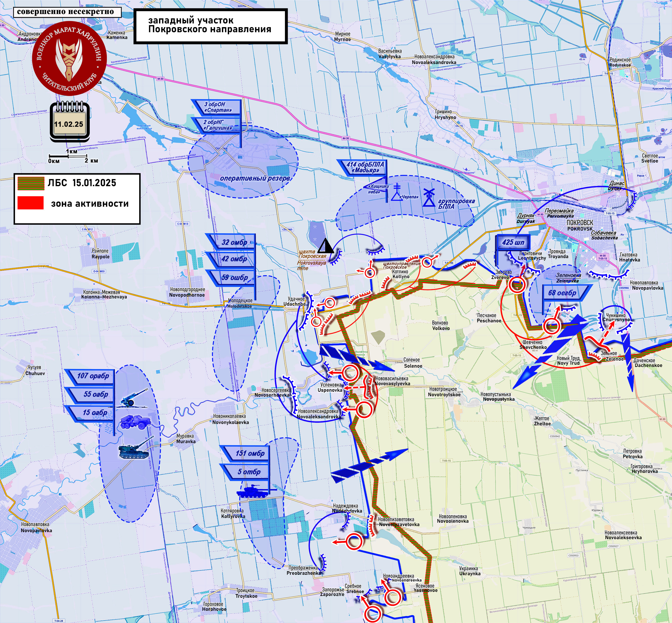
Task: Click the Гришино Hryshyno label
Action: click(445, 115)
